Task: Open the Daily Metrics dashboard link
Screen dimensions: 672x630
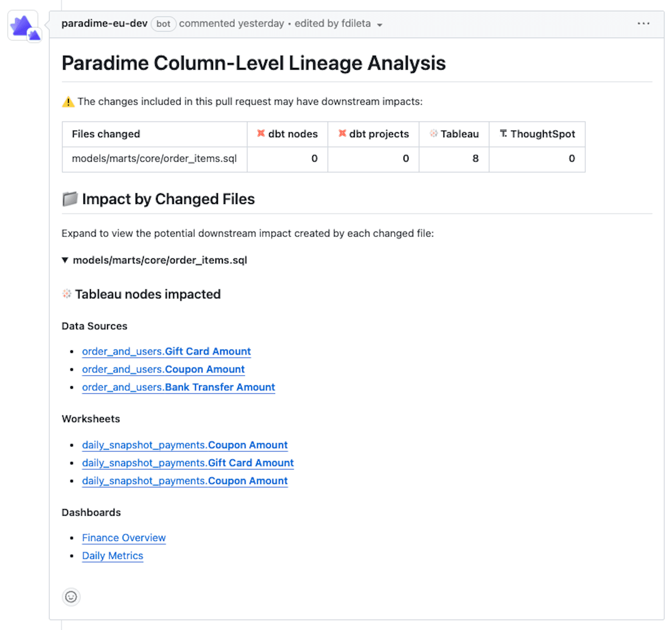Action: pyautogui.click(x=112, y=556)
